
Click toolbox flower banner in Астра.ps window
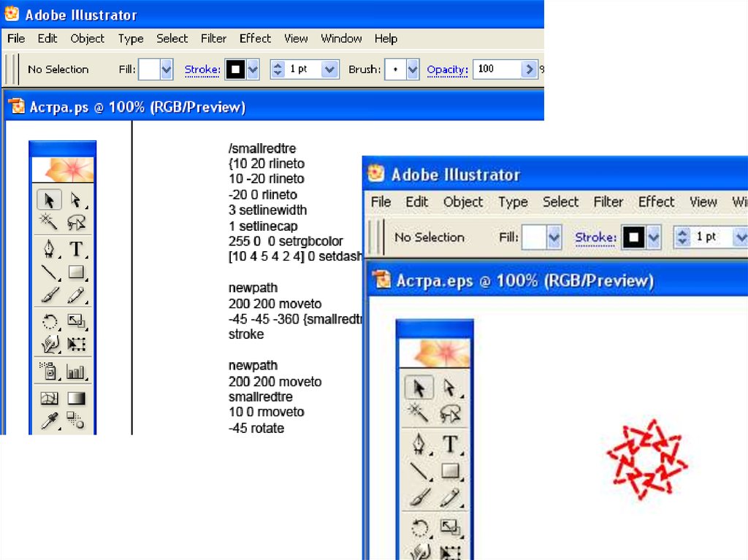pos(63,170)
